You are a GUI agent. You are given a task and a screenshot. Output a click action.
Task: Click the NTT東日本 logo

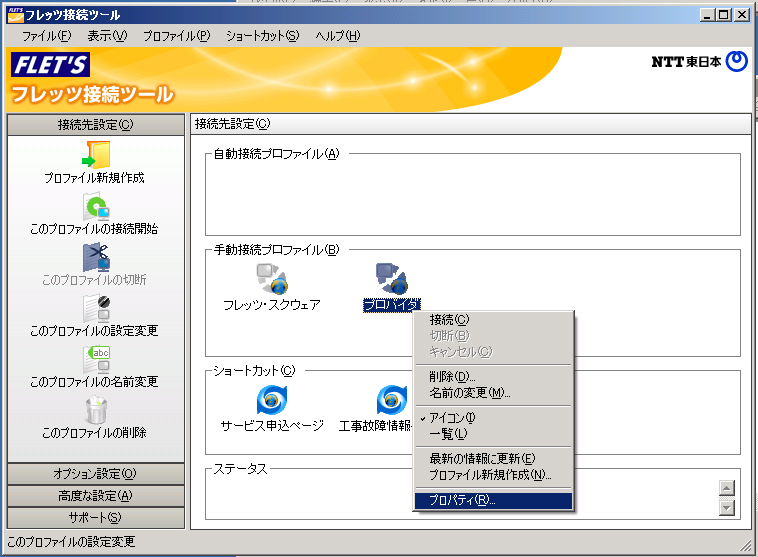tap(699, 61)
